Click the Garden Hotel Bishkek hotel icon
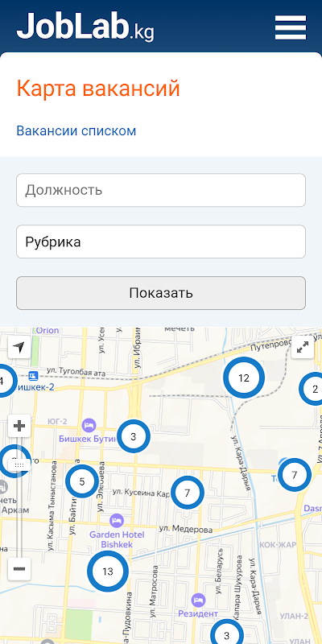322x644 pixels. pyautogui.click(x=117, y=521)
